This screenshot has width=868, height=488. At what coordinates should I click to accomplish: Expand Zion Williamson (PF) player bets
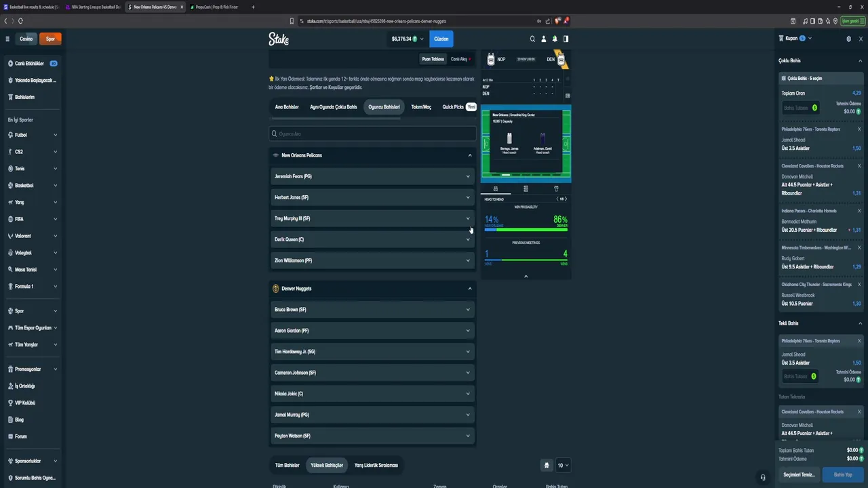372,260
